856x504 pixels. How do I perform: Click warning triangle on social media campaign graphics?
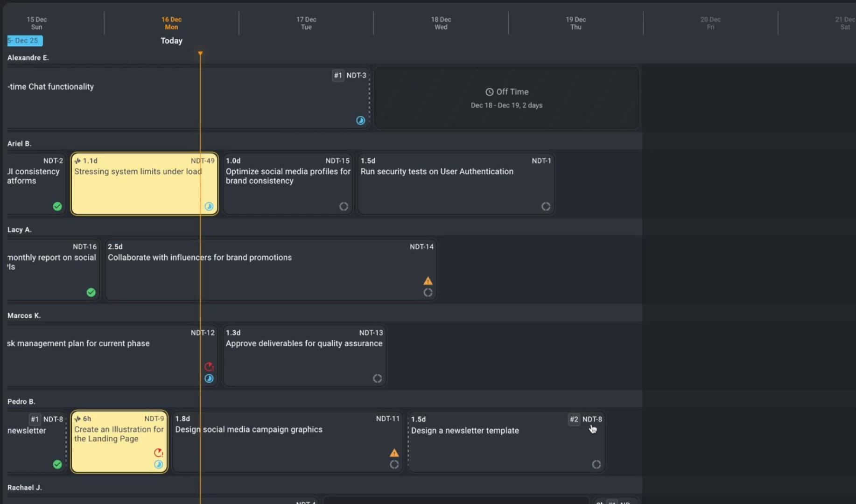394,453
